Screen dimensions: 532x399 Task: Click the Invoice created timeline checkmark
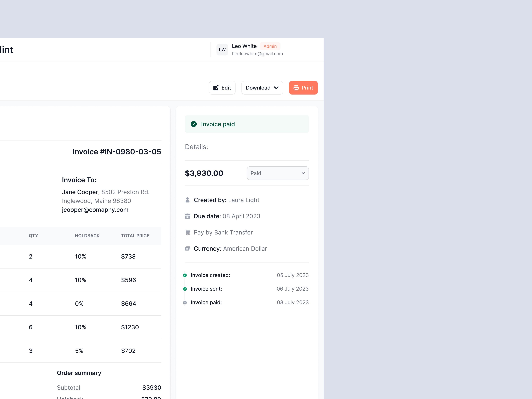185,275
